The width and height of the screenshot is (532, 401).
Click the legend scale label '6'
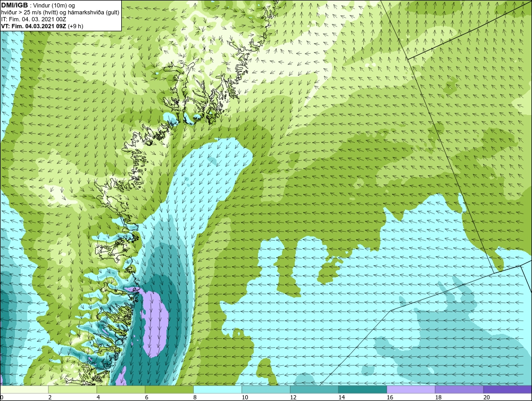tap(147, 397)
